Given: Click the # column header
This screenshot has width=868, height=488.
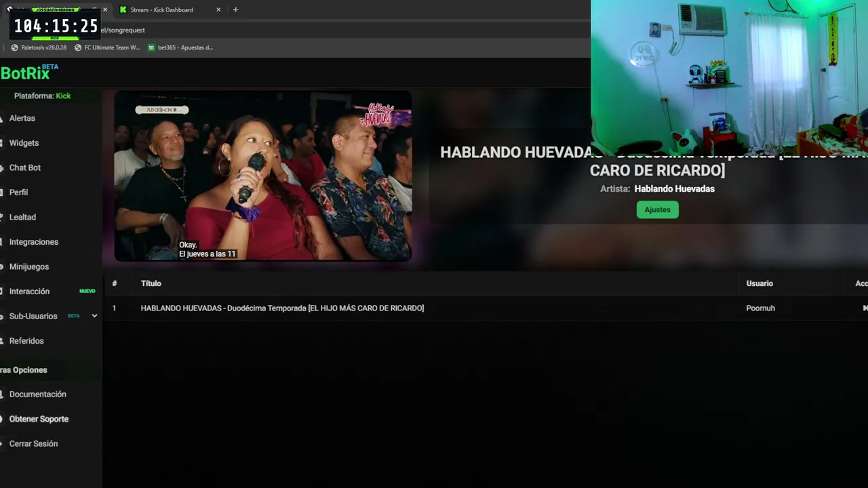Looking at the screenshot, I should [x=115, y=283].
